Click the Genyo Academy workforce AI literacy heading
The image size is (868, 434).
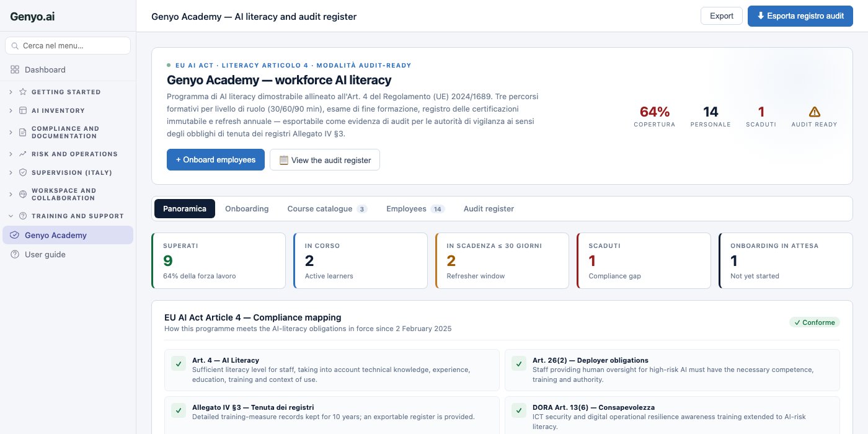click(x=279, y=80)
